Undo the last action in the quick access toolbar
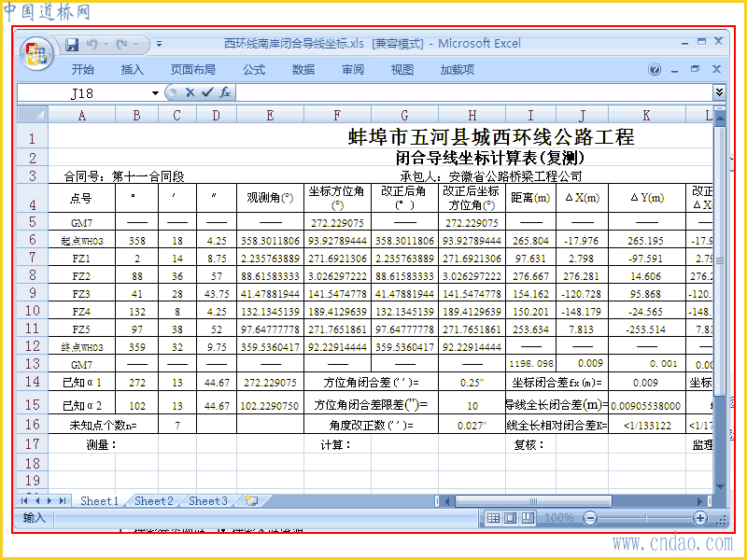747x560 pixels. tap(92, 45)
